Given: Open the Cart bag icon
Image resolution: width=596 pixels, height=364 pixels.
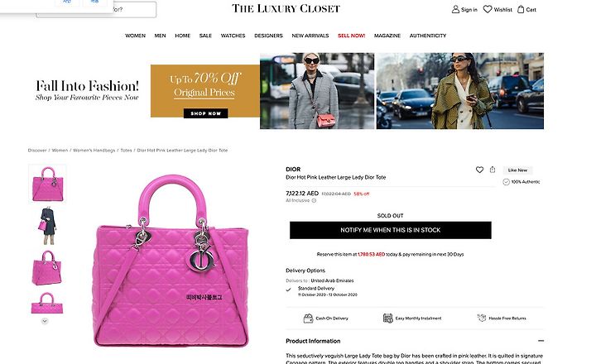Looking at the screenshot, I should pos(521,9).
